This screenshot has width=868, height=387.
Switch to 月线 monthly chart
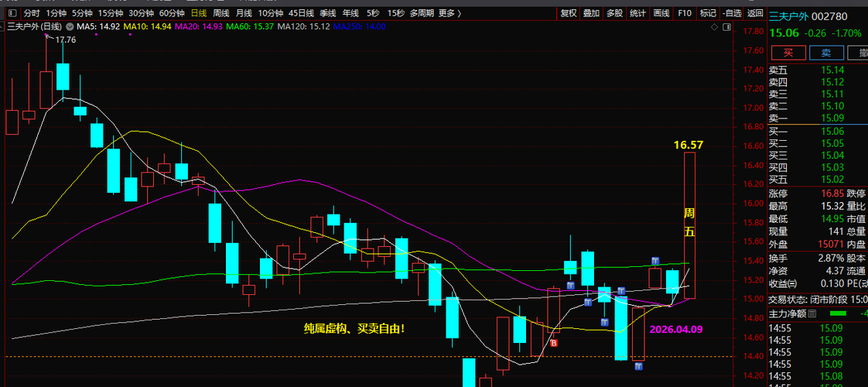coord(244,13)
